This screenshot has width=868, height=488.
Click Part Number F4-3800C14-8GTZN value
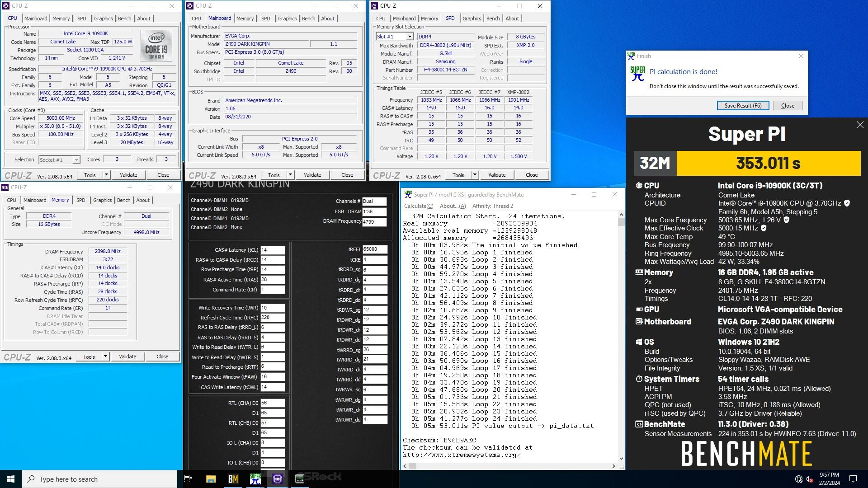tap(445, 70)
